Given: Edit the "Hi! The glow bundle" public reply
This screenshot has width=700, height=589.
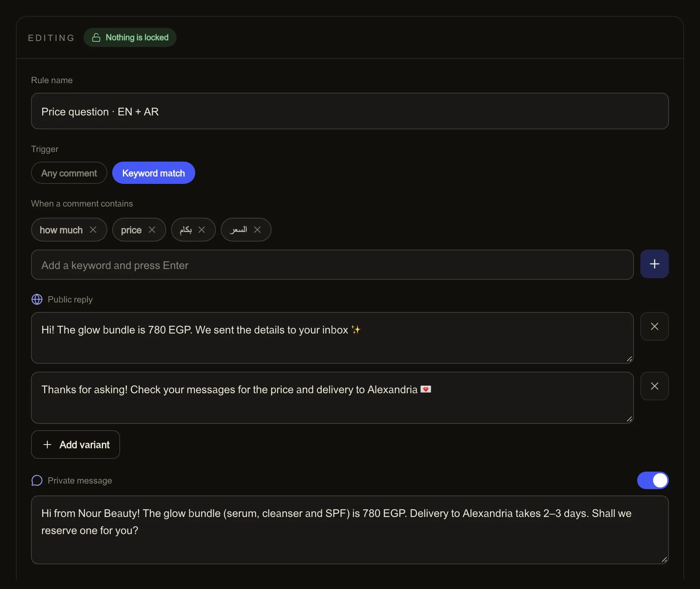Looking at the screenshot, I should pos(332,338).
